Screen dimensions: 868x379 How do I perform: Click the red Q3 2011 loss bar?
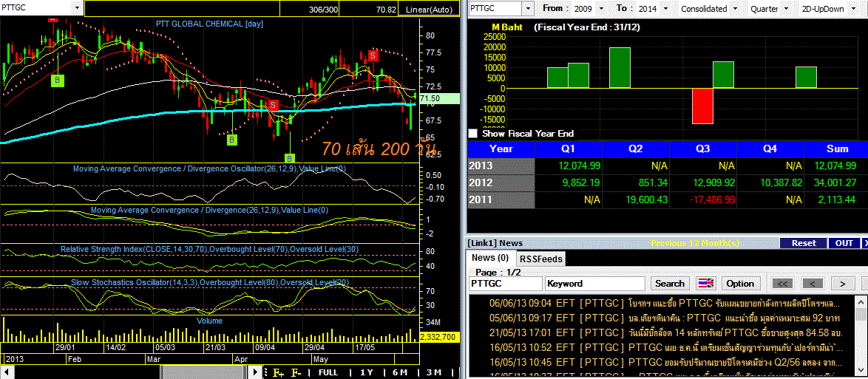coord(702,106)
